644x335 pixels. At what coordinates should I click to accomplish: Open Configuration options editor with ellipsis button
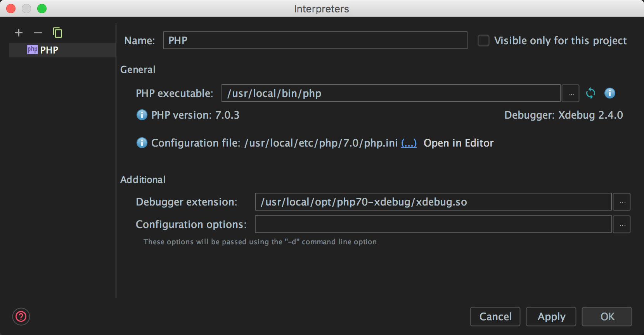(x=622, y=224)
